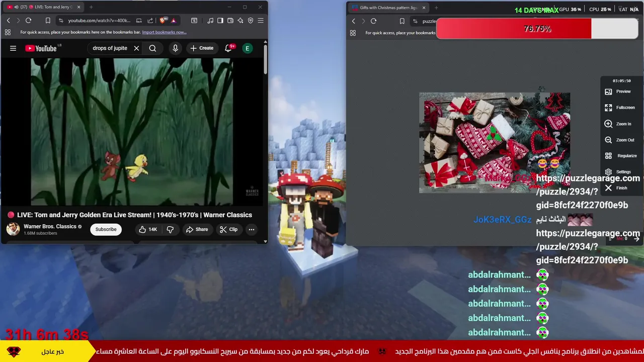Open YouTube guide hamburger menu
Screen dimensions: 644x362
coord(13,48)
